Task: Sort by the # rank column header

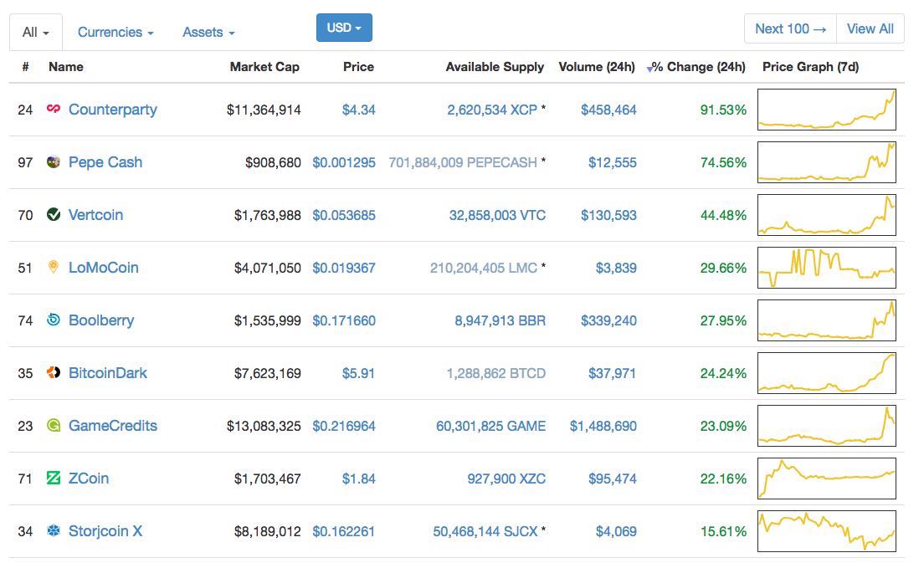Action: tap(25, 67)
